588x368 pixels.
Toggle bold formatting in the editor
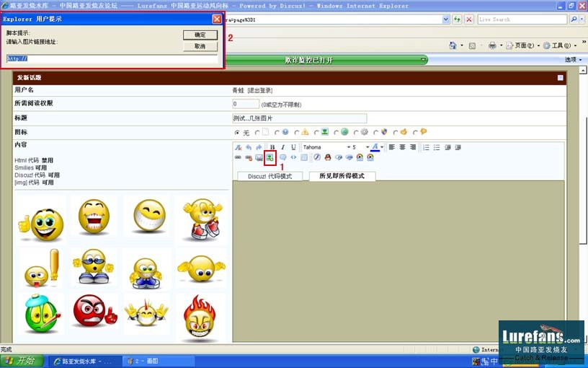272,147
